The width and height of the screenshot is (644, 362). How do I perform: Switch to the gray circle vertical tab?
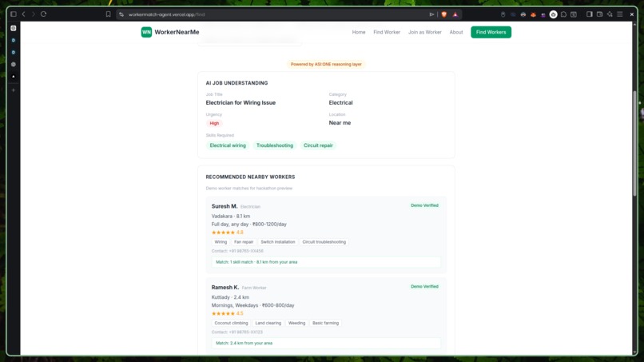coord(14,65)
